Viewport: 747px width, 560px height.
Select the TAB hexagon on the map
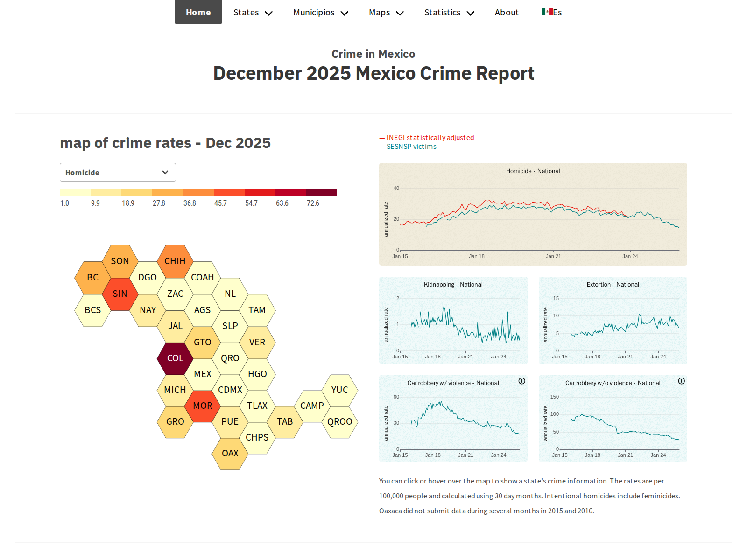285,421
